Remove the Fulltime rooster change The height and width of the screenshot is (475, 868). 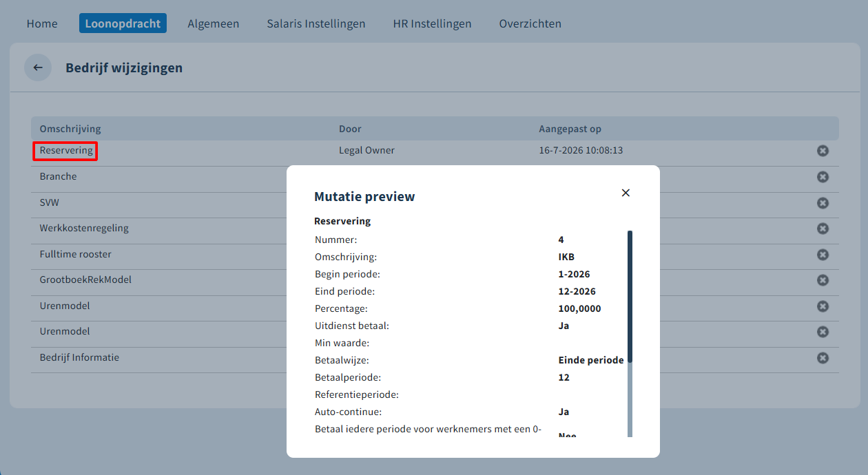tap(823, 255)
